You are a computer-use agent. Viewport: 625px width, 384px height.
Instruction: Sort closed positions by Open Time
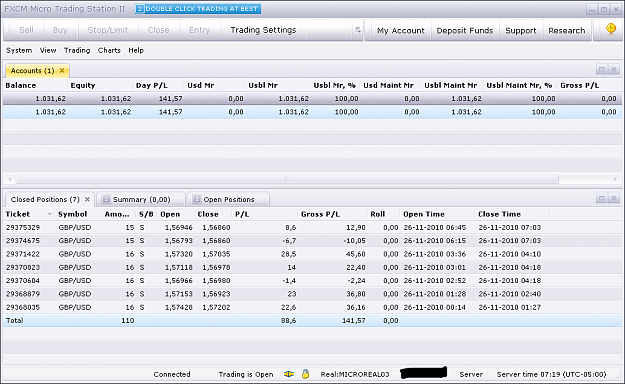click(x=424, y=214)
